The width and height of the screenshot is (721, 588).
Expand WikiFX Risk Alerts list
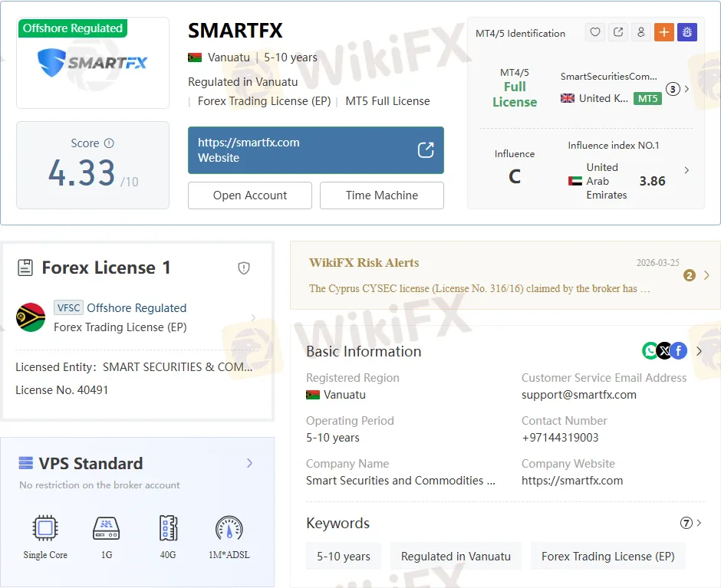(706, 275)
